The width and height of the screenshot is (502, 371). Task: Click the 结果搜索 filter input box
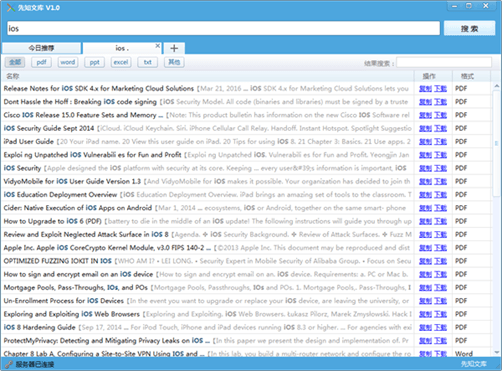[444, 62]
